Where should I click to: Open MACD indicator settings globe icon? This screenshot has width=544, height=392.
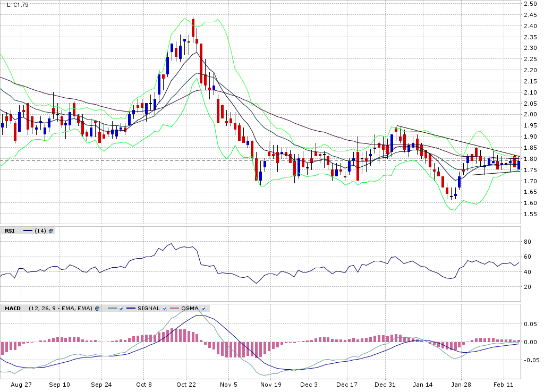click(97, 308)
